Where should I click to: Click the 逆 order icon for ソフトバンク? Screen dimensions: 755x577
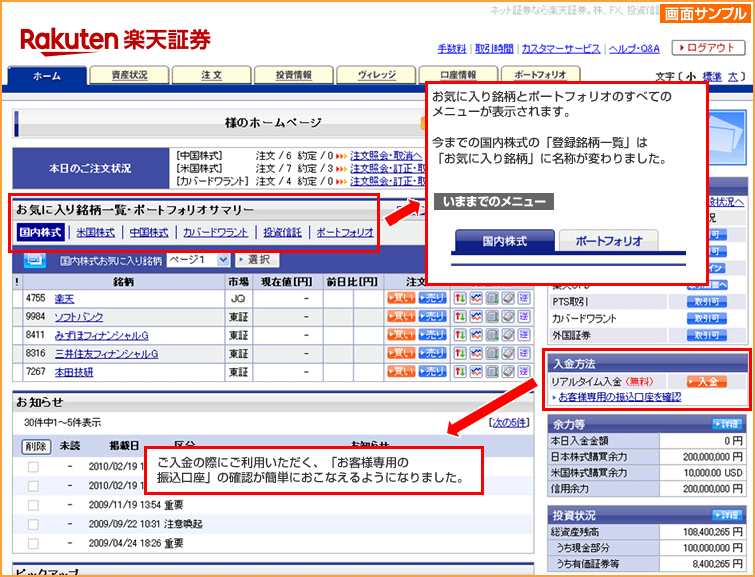[524, 317]
